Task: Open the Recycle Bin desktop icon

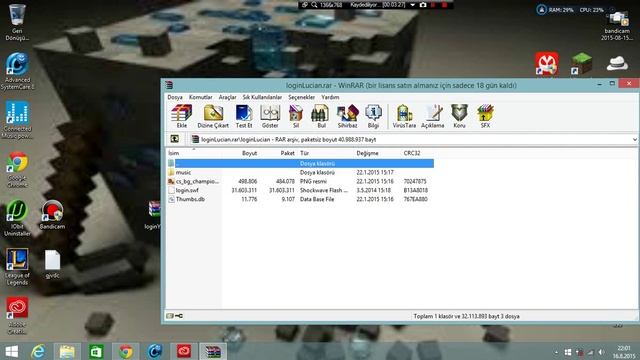Action: click(17, 22)
